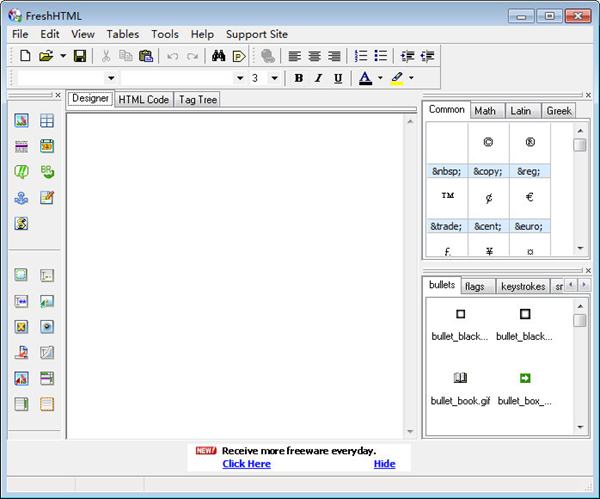Click the Hide link in the banner
600x499 pixels.
click(384, 464)
